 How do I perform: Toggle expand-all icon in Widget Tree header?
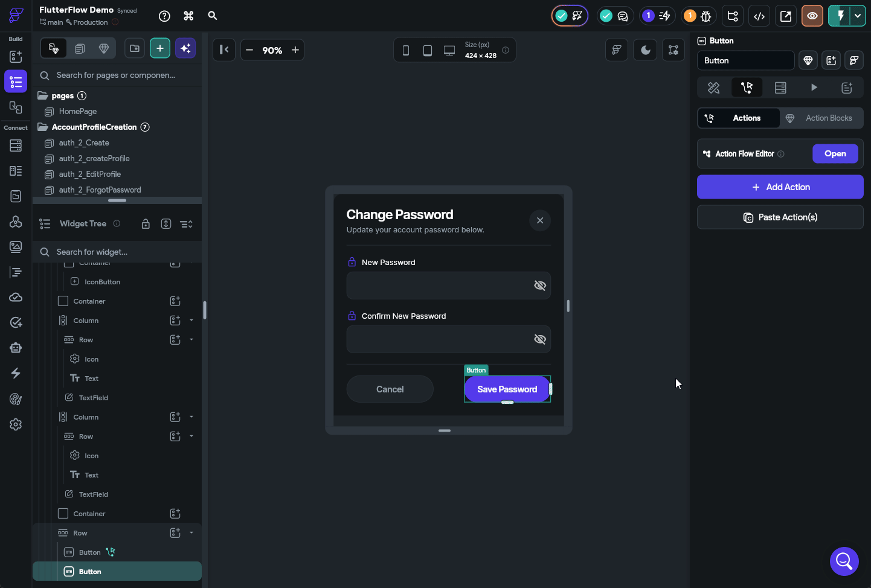point(166,224)
